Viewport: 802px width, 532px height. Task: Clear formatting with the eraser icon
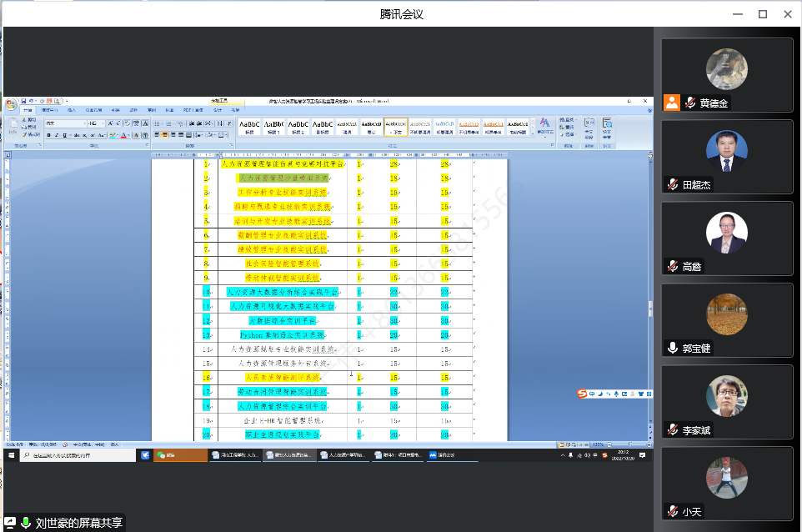point(128,123)
